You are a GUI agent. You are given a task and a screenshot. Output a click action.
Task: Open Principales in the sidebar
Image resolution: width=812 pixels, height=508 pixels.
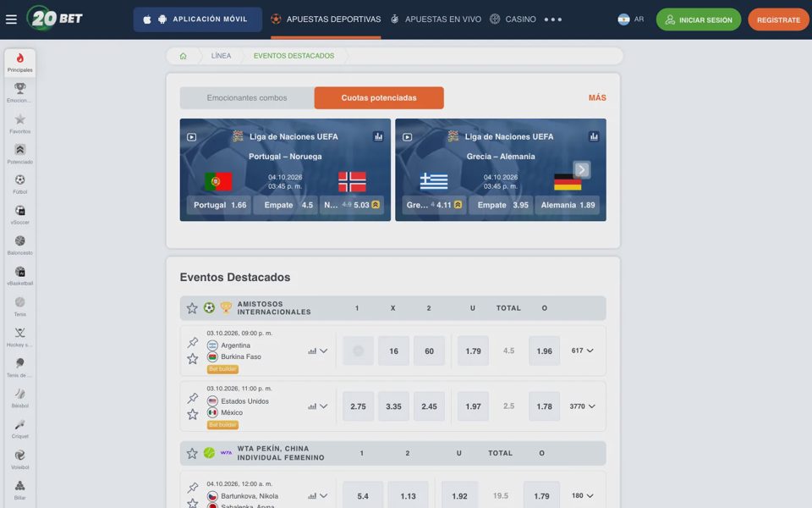click(19, 62)
